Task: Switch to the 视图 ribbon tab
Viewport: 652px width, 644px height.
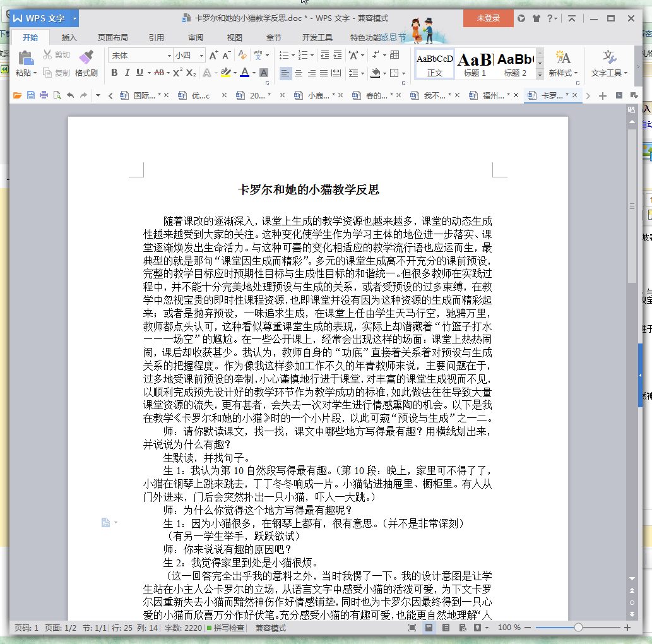Action: point(235,37)
